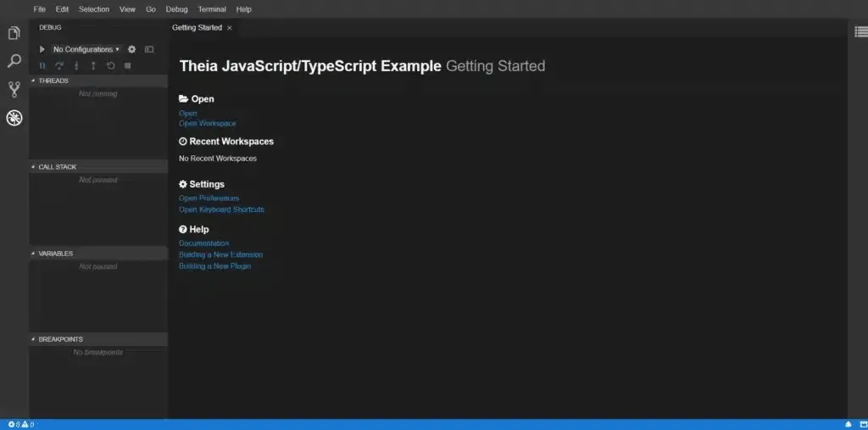Click the Stop debug icon
Screen dimensions: 868x430
(x=127, y=65)
